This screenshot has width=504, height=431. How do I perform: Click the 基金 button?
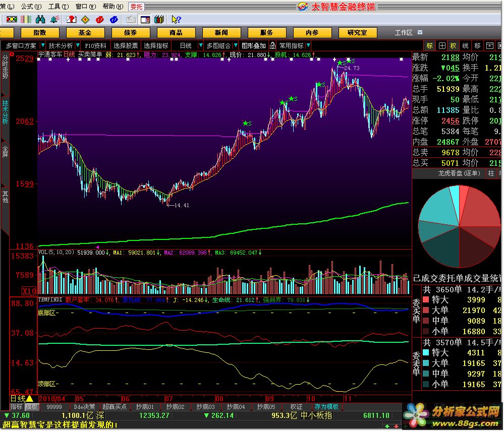coord(85,32)
